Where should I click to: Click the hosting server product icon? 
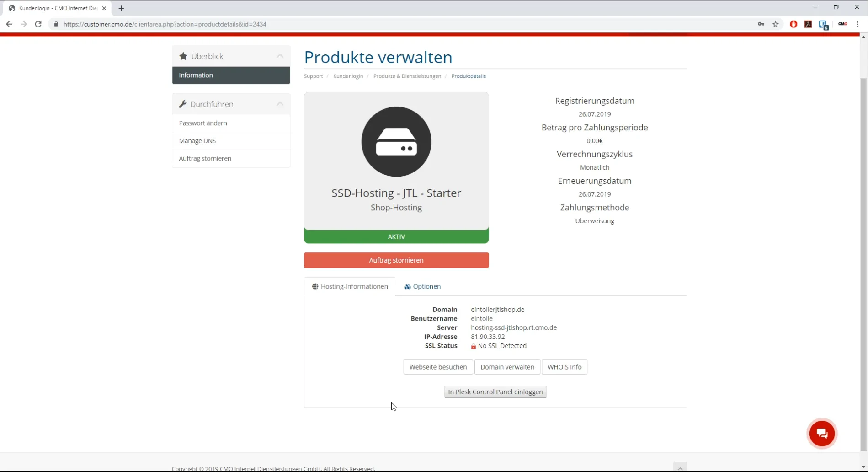click(x=396, y=142)
